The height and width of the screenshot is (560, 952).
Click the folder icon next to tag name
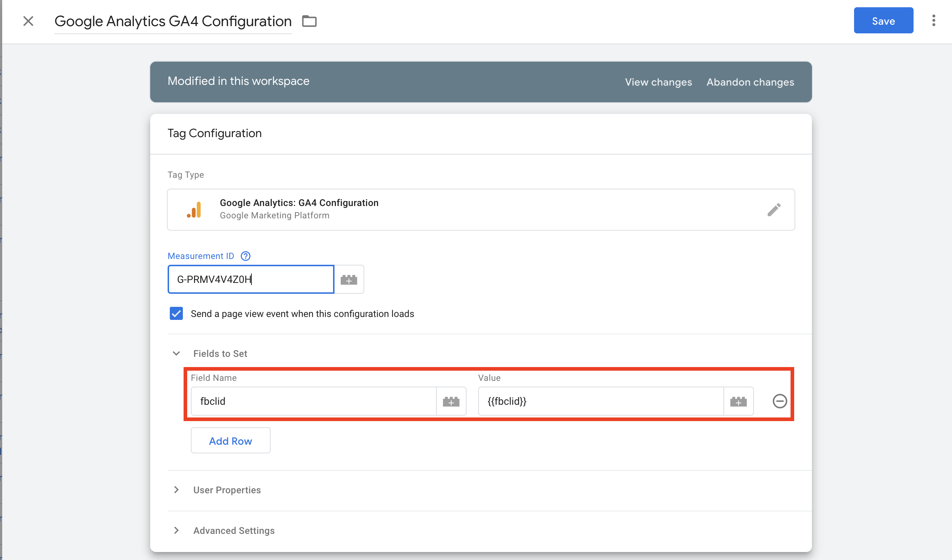tap(309, 21)
